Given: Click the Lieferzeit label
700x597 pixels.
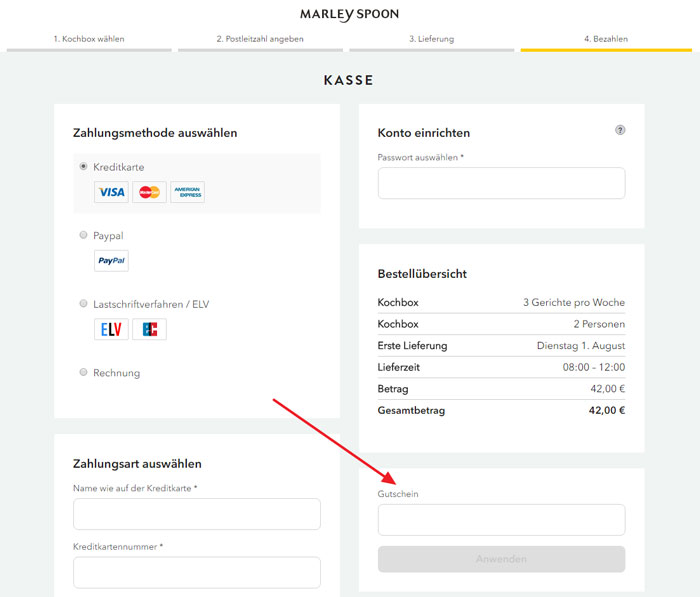Looking at the screenshot, I should [399, 367].
